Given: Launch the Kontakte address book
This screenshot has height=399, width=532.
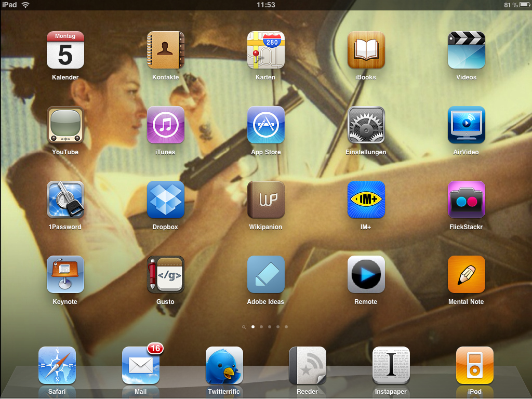Looking at the screenshot, I should tap(166, 50).
